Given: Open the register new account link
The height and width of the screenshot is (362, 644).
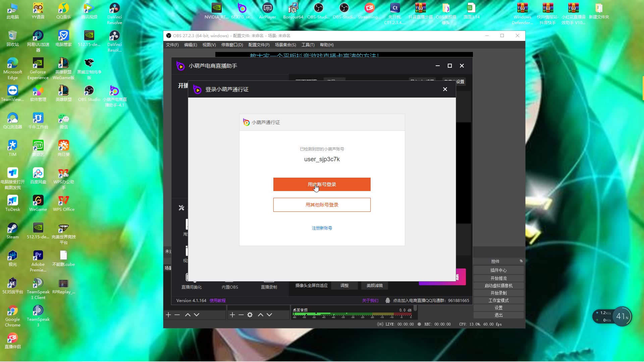Looking at the screenshot, I should point(322,228).
